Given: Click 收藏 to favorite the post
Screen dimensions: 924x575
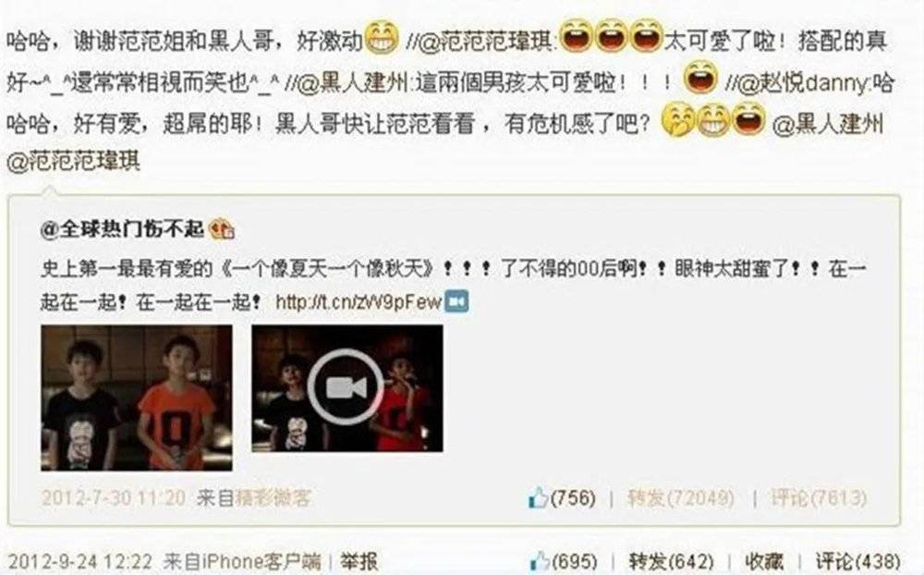Looking at the screenshot, I should (x=764, y=561).
